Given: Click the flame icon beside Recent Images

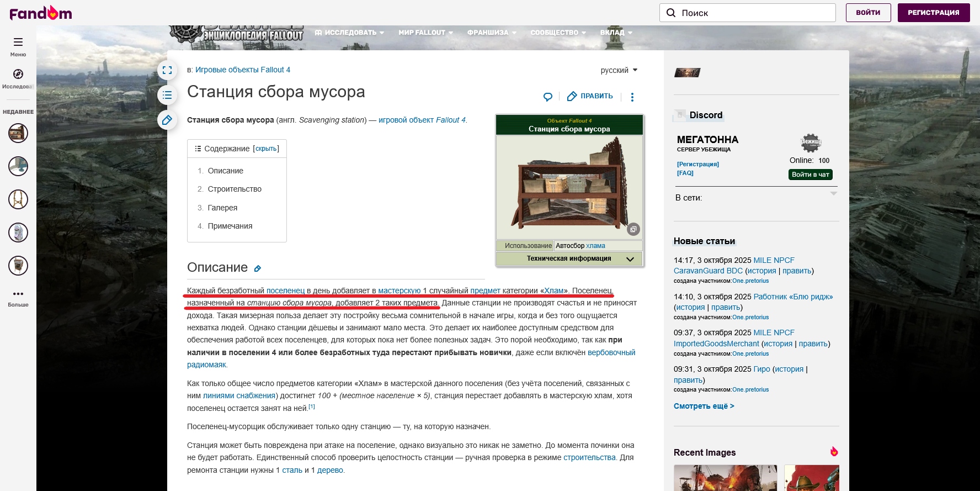Looking at the screenshot, I should pos(834,452).
